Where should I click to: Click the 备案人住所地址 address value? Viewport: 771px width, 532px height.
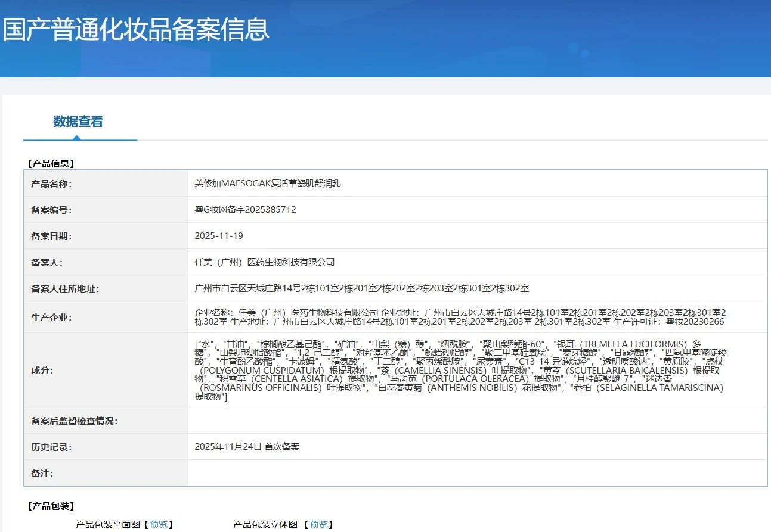pyautogui.click(x=362, y=289)
